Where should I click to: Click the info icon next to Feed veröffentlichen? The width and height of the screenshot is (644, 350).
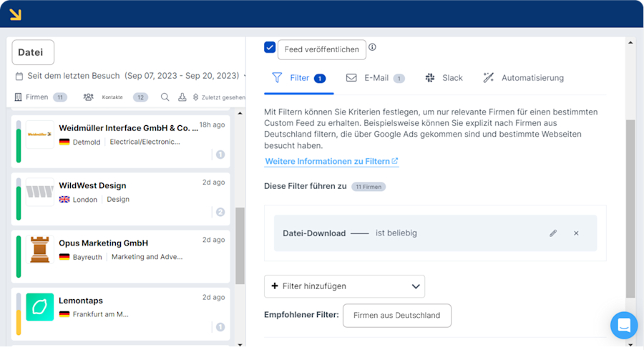372,47
